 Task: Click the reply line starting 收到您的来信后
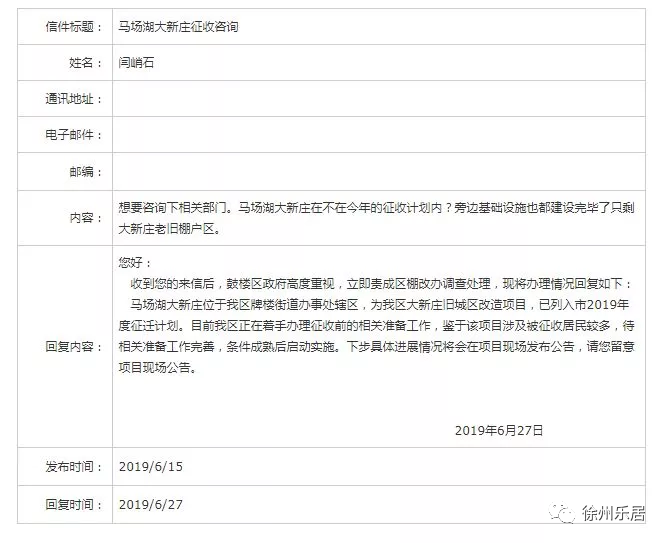[x=381, y=283]
